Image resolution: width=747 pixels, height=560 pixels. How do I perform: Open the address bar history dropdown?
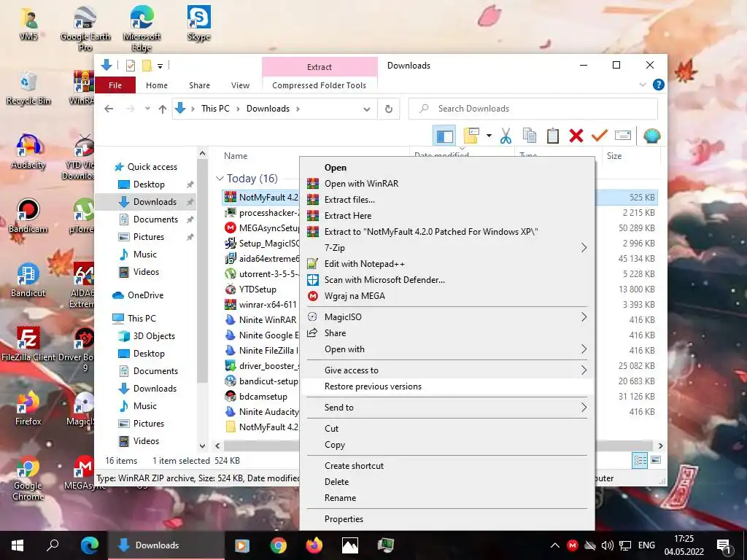click(366, 109)
